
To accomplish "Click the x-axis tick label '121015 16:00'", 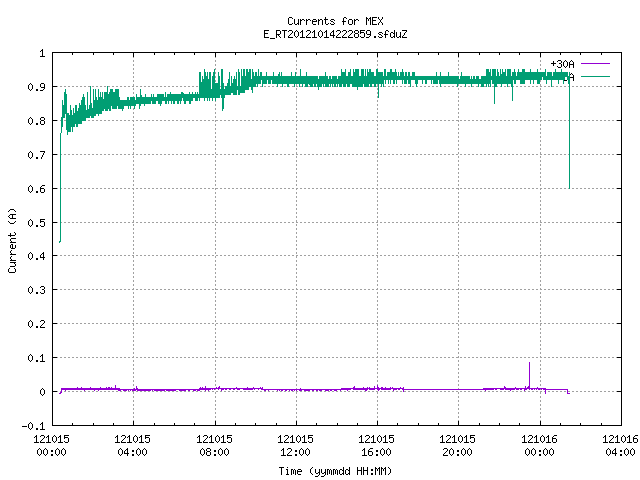I will pos(377,446).
